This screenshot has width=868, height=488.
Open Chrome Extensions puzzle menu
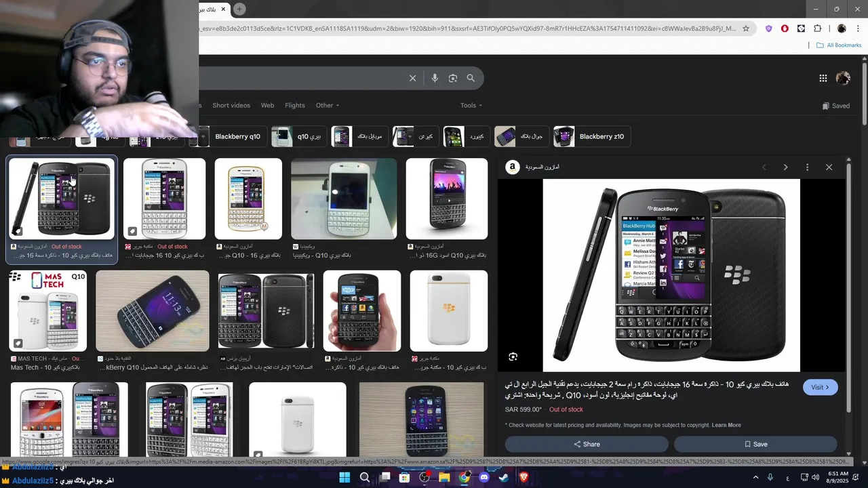point(817,28)
